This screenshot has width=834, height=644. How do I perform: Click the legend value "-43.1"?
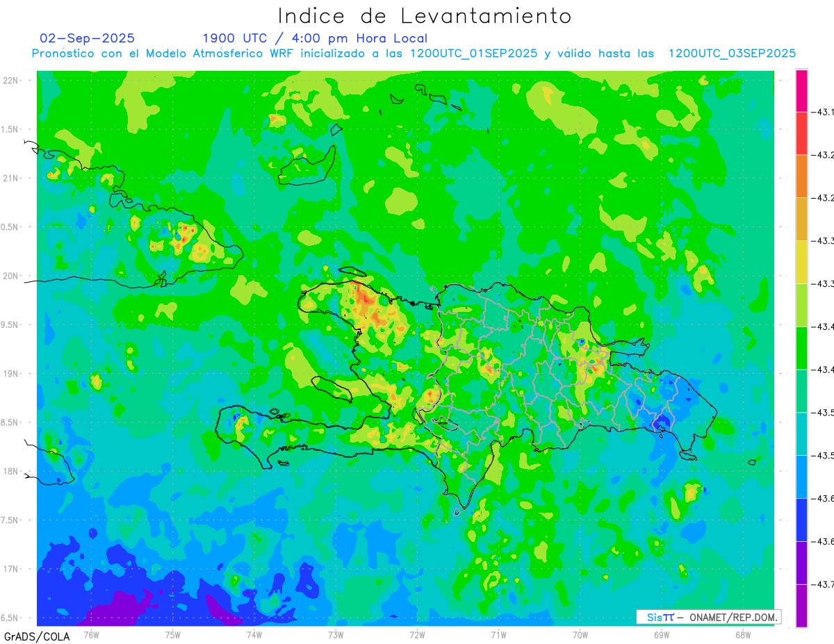824,113
